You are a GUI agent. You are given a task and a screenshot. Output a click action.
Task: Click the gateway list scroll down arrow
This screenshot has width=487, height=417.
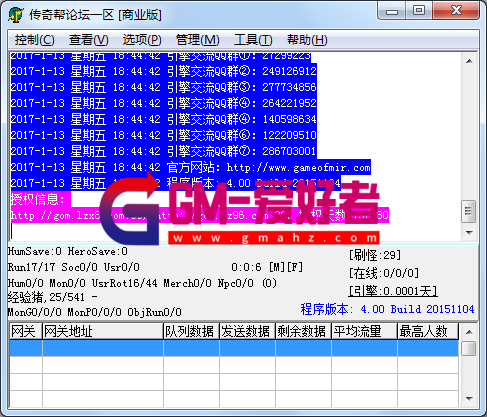pyautogui.click(x=469, y=399)
